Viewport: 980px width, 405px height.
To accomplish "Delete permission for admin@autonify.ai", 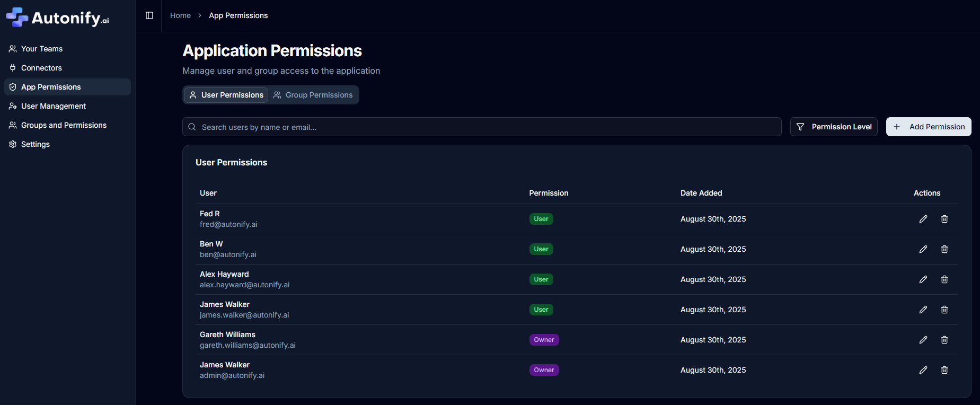I will pos(944,370).
